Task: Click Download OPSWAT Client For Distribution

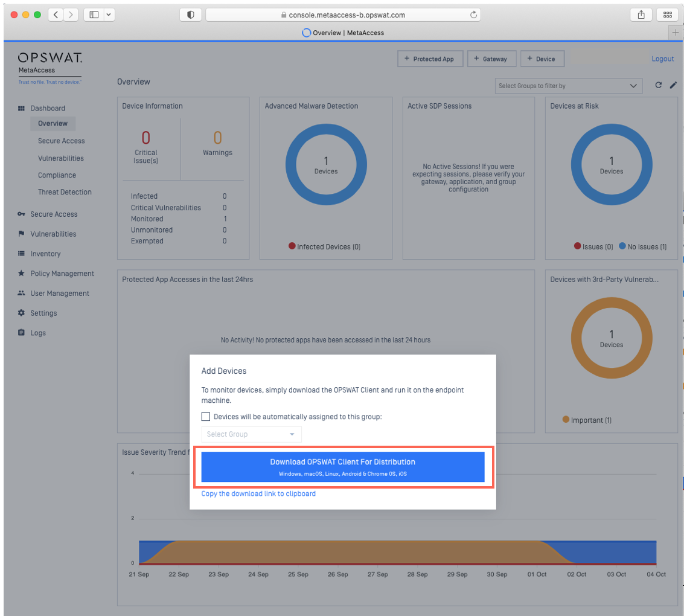Action: tap(343, 467)
